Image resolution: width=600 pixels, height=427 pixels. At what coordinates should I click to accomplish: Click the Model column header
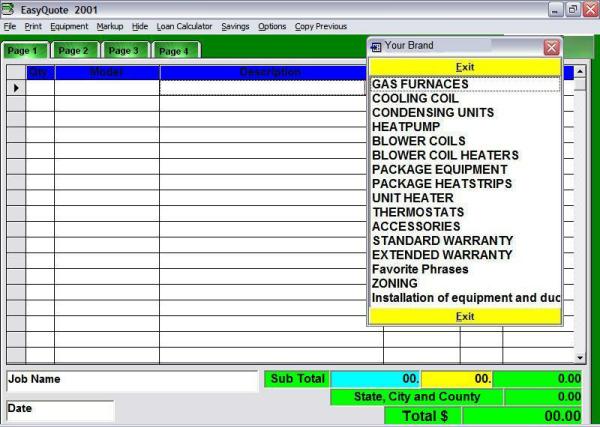[x=107, y=72]
